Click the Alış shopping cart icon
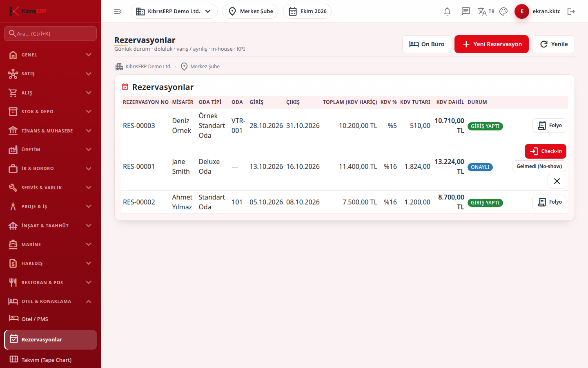588x368 pixels. click(13, 93)
